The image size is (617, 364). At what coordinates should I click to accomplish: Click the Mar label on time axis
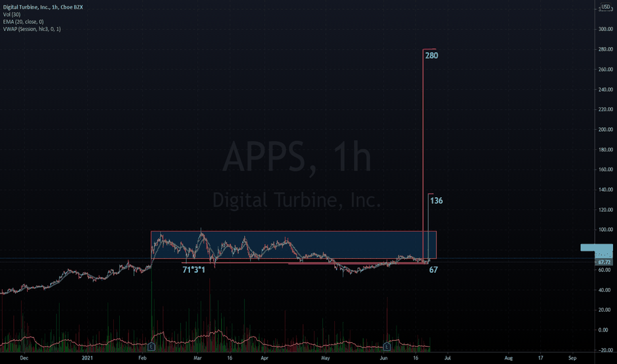pyautogui.click(x=197, y=358)
